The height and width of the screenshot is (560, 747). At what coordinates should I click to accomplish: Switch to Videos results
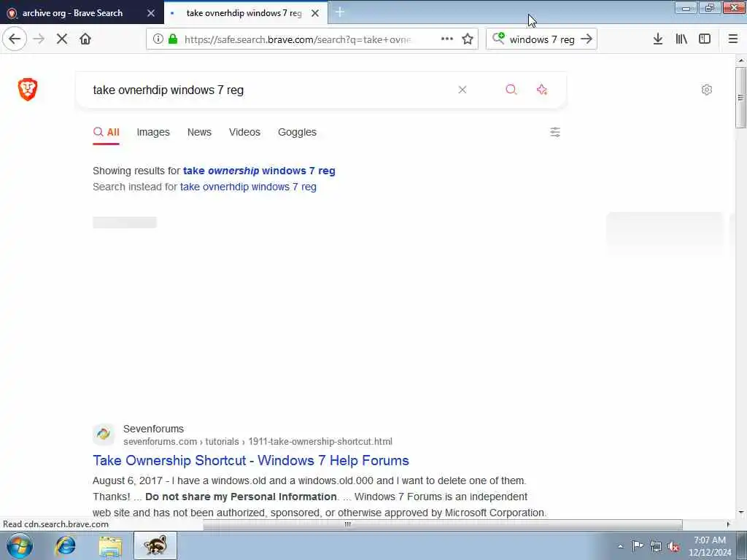(244, 132)
